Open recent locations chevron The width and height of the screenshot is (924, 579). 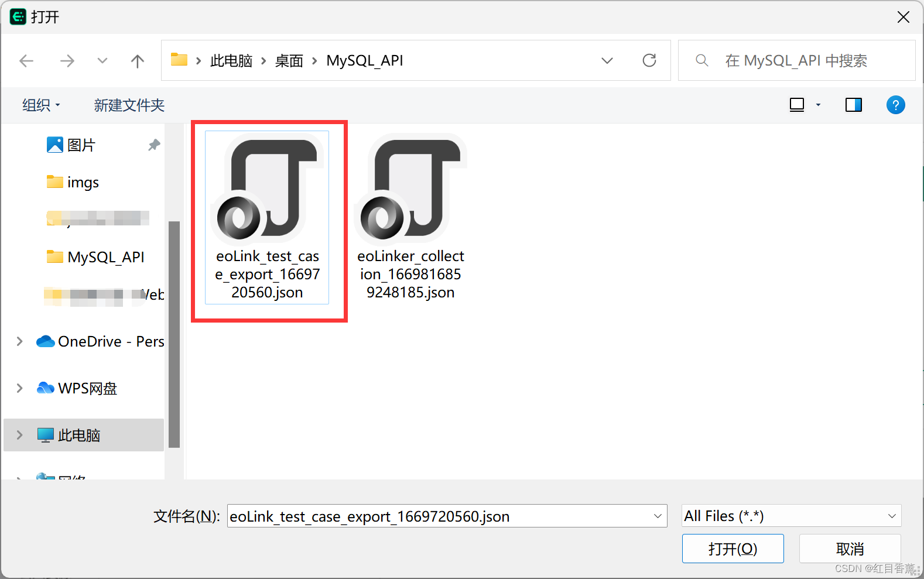[102, 61]
